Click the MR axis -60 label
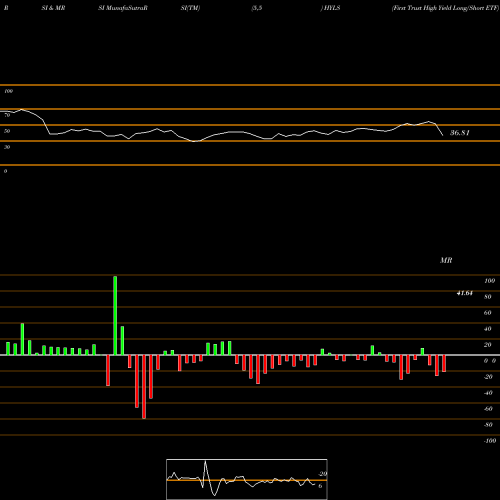This screenshot has width=500, height=500. [488, 409]
